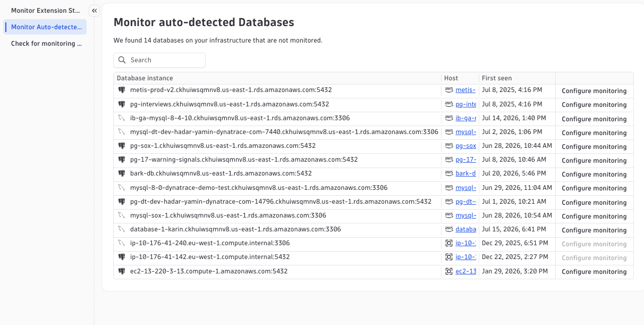Click the search magnifier icon
644x325 pixels.
click(122, 60)
